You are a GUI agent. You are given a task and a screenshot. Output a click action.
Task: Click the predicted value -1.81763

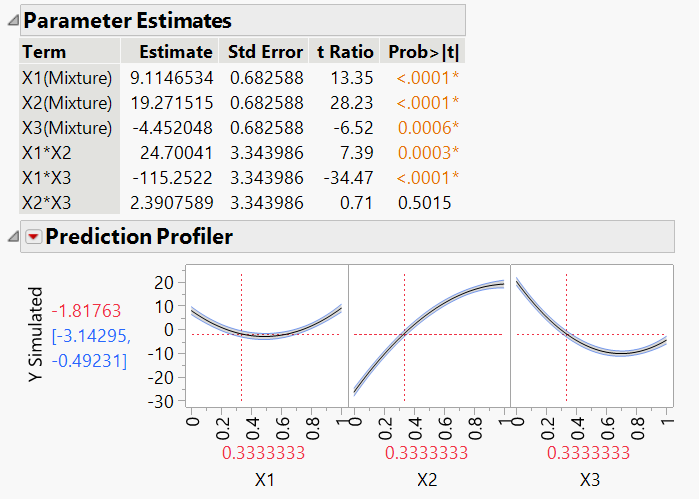click(86, 310)
